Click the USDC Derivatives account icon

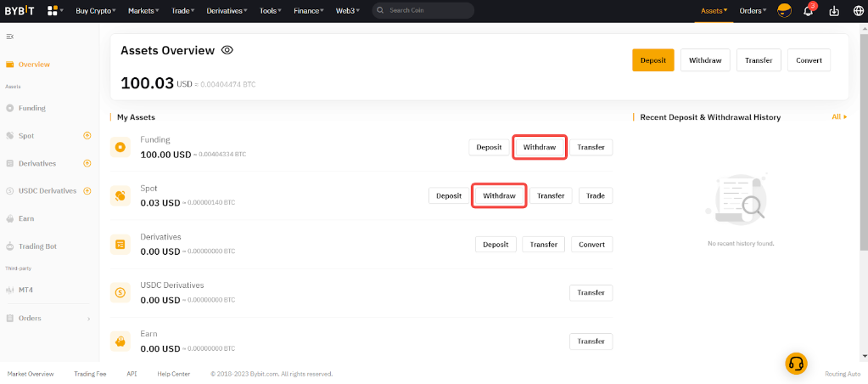click(120, 292)
